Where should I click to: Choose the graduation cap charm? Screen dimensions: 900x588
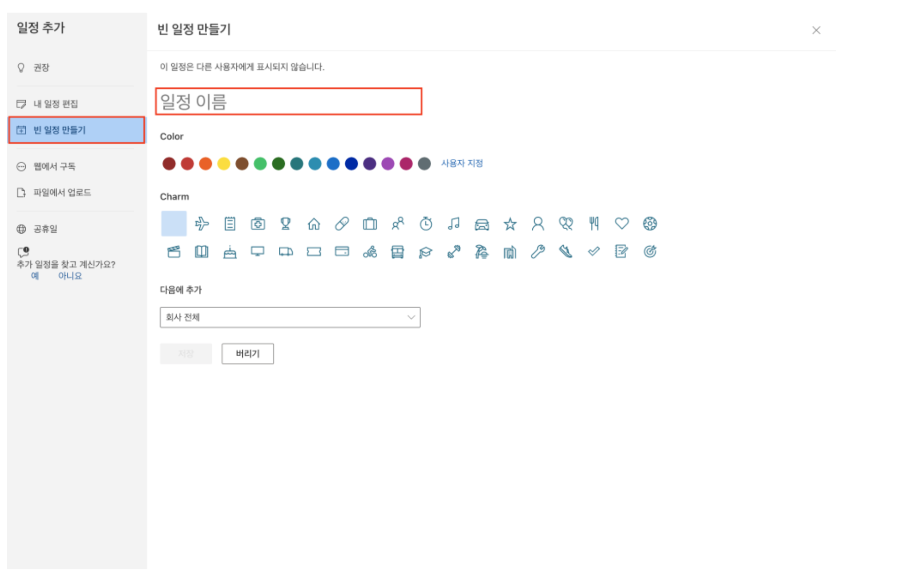426,252
